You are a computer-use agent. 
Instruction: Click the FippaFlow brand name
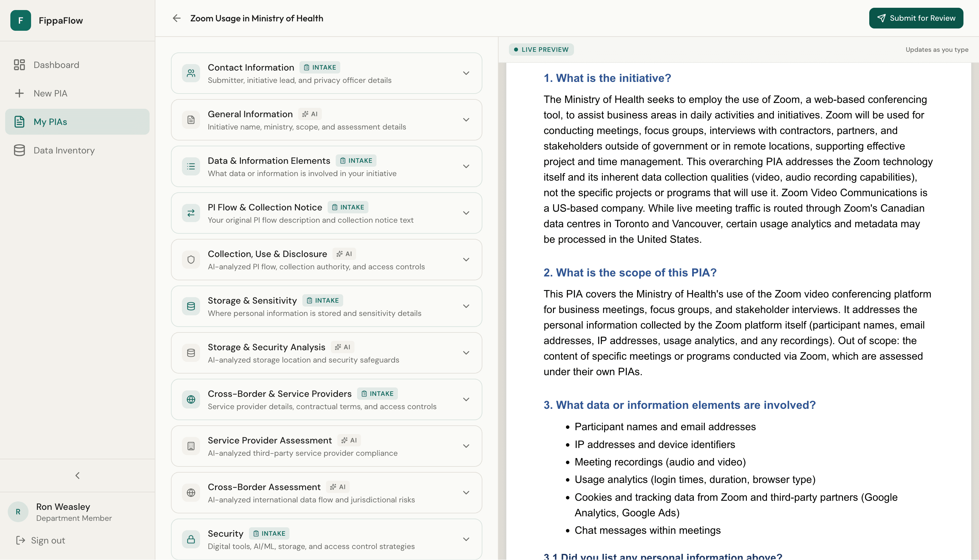pyautogui.click(x=61, y=20)
